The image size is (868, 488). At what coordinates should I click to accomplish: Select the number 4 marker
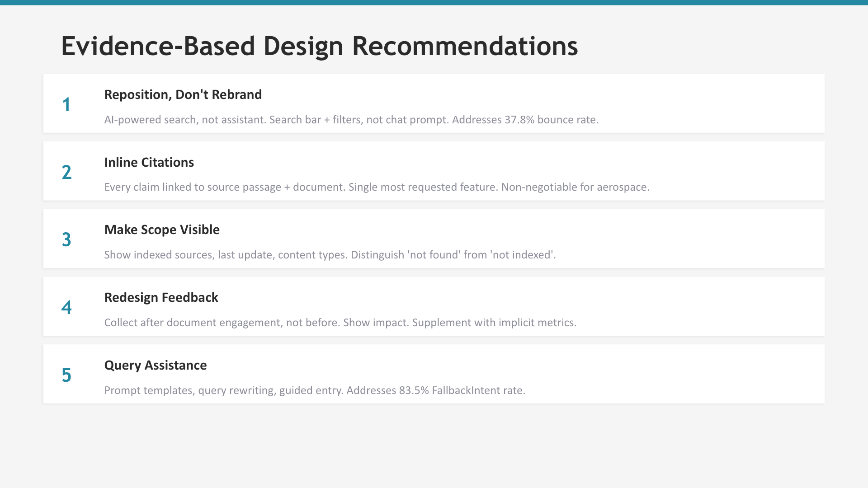point(66,307)
